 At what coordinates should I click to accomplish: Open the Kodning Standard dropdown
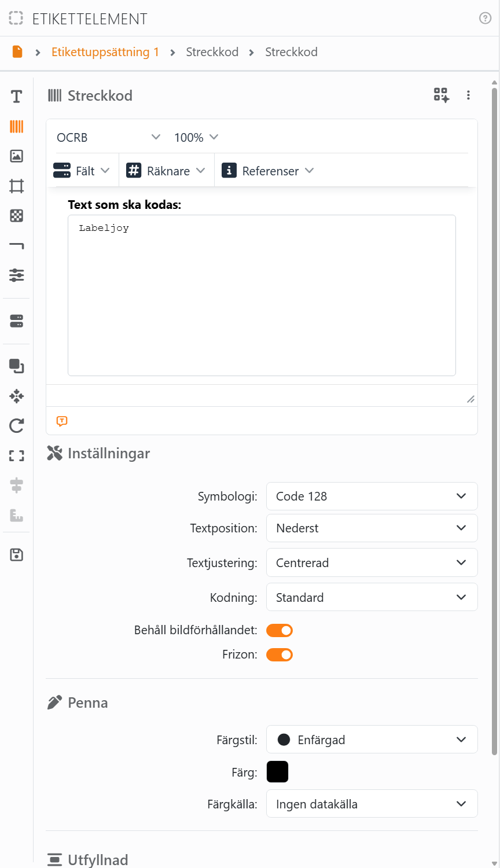[x=372, y=598]
